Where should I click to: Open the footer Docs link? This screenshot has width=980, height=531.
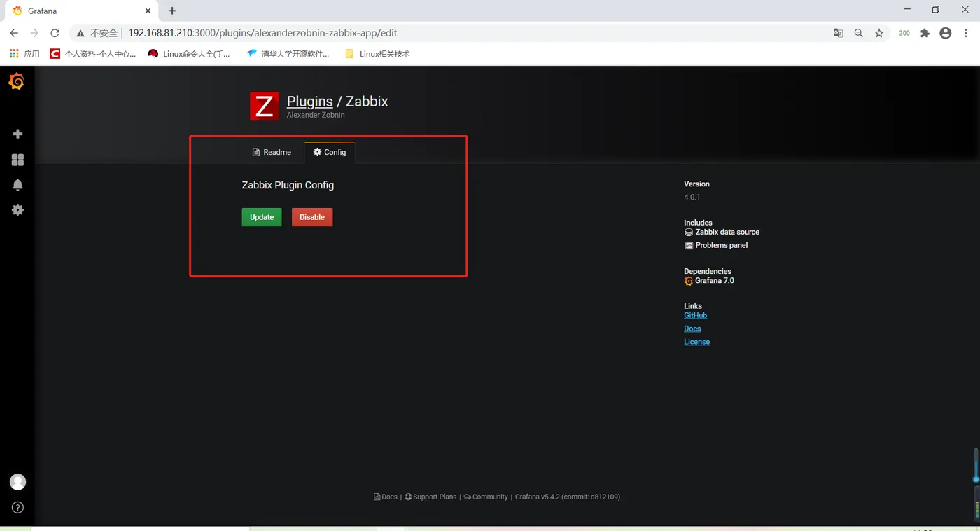tap(386, 497)
